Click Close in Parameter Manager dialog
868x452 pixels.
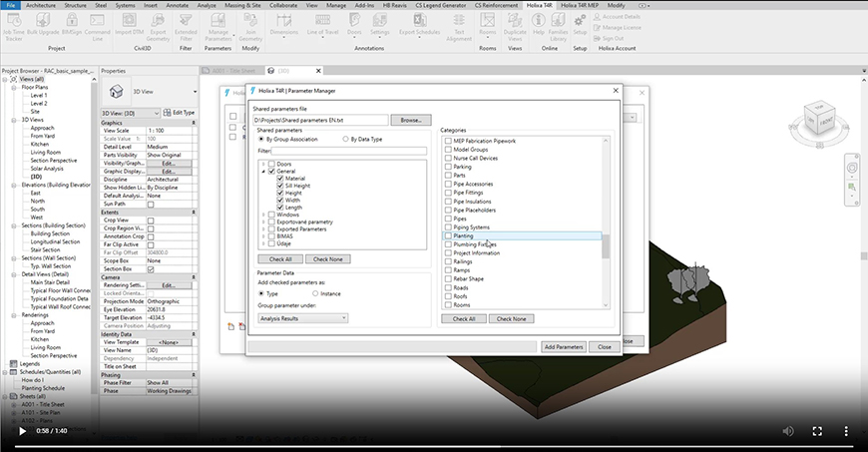coord(604,347)
